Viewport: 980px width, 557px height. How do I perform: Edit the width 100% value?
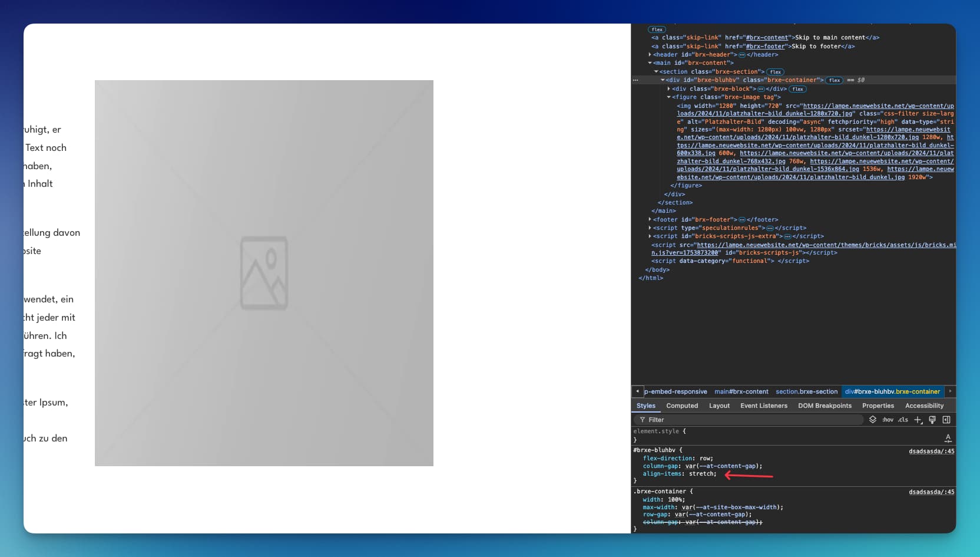[x=674, y=500]
